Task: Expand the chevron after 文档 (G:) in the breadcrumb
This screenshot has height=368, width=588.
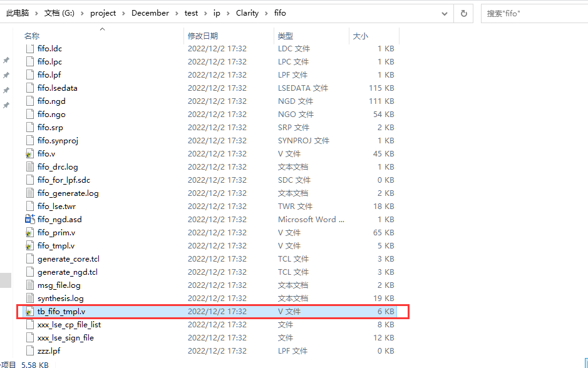Action: coord(82,14)
